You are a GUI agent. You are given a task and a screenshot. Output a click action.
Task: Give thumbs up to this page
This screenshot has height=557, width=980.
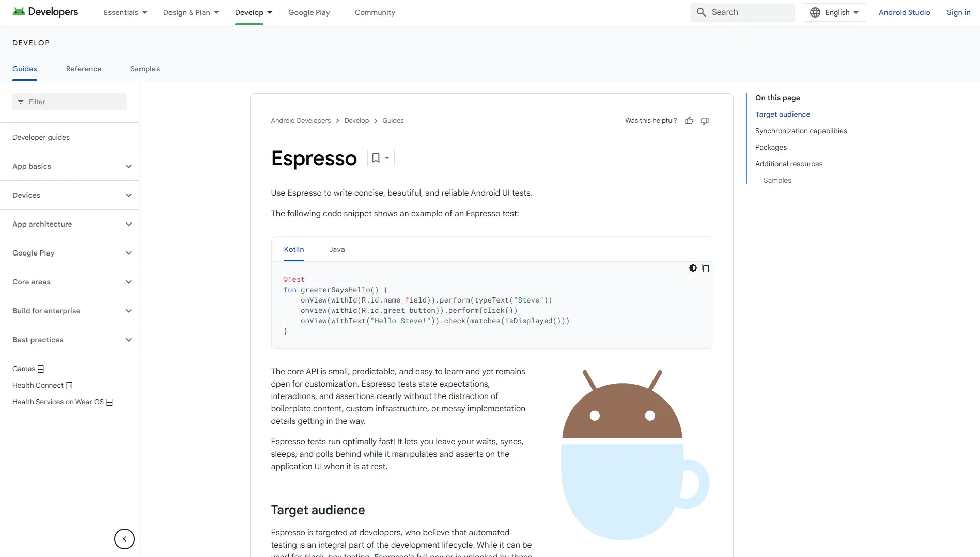(689, 120)
